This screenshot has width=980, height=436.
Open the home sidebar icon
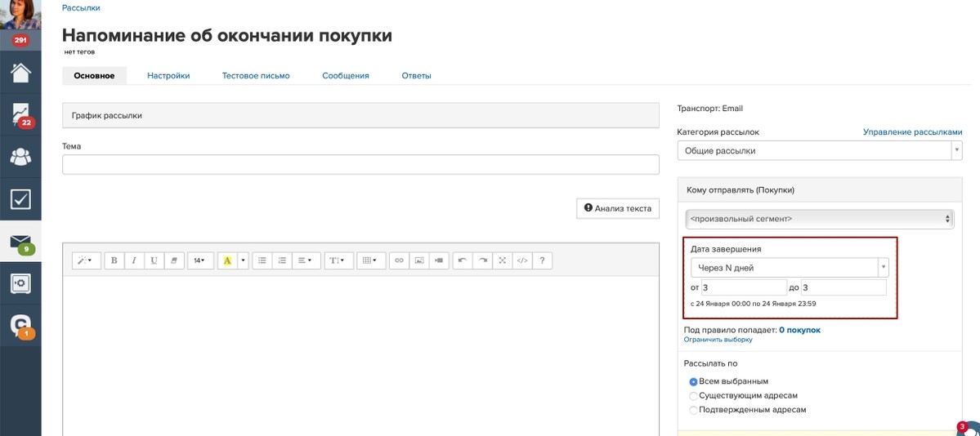click(20, 73)
